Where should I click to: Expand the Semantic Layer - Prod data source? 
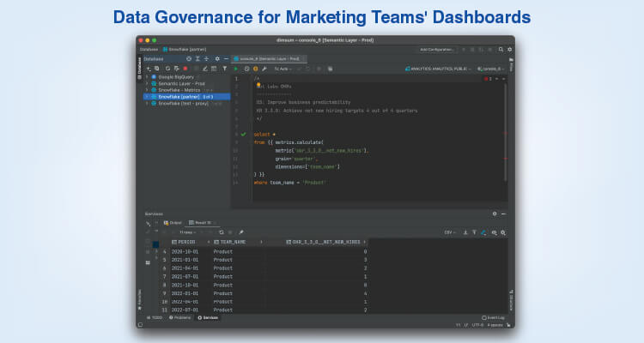[147, 83]
